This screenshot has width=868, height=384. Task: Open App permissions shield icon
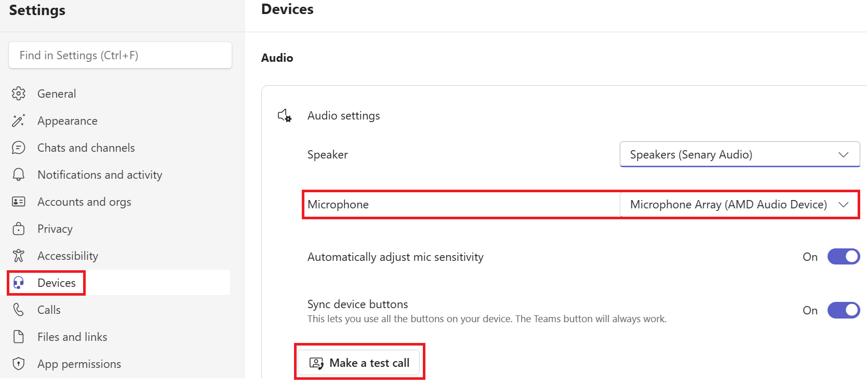pos(19,364)
